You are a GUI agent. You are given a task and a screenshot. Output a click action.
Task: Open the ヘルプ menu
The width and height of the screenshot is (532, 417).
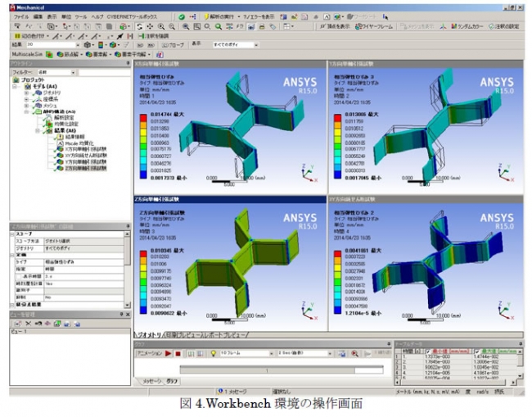[97, 16]
